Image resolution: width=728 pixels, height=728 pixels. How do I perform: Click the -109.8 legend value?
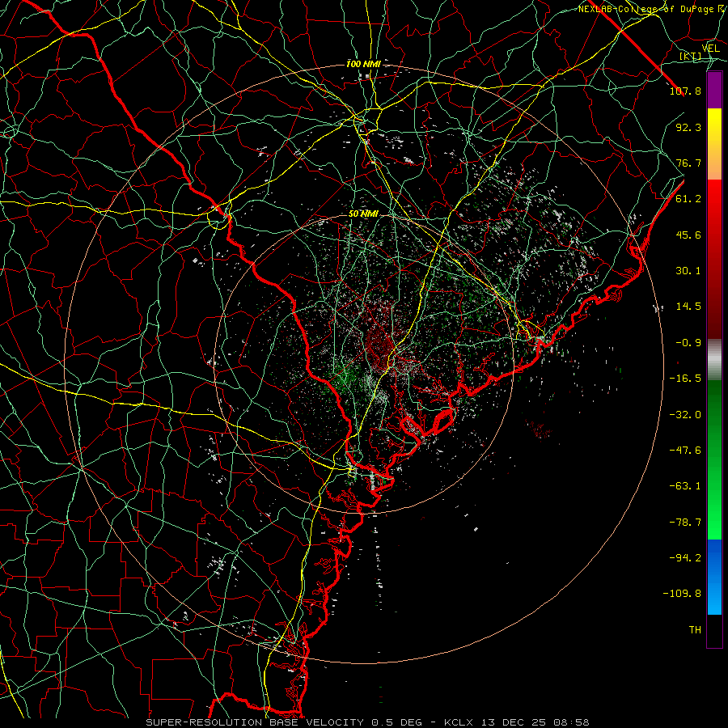(682, 594)
